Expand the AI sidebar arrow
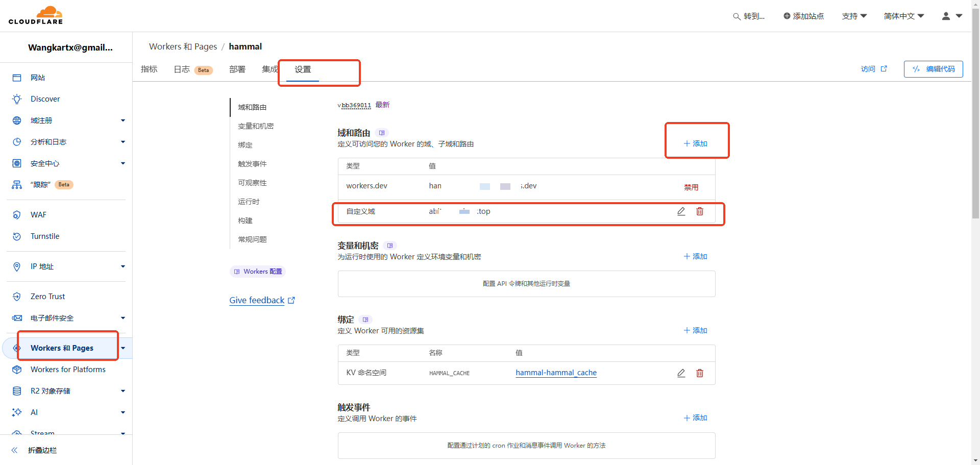The width and height of the screenshot is (980, 465). coord(123,412)
